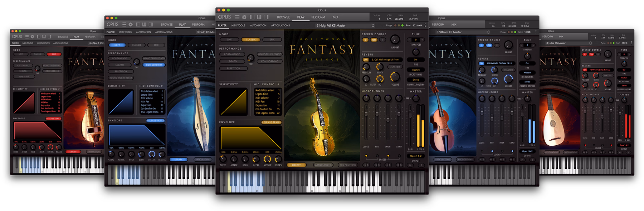Toggle MONO TRUE LEGATO in front window

tap(269, 54)
